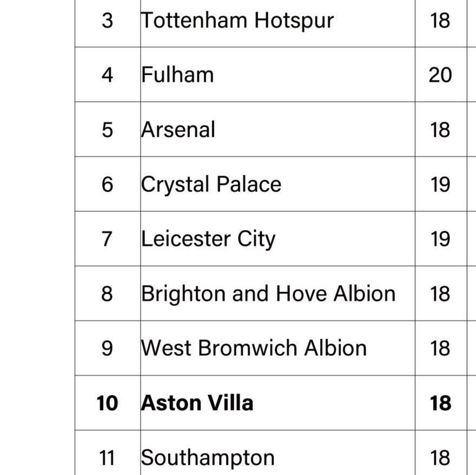Select the Fulham team name

(x=177, y=75)
